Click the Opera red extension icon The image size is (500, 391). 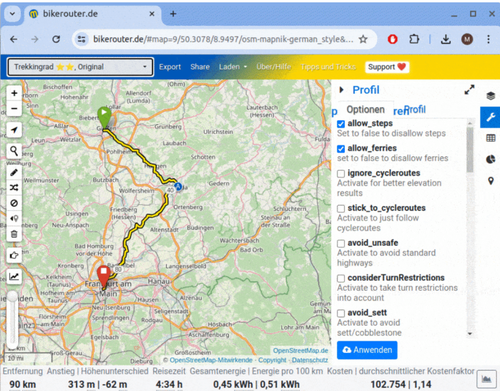coord(393,39)
